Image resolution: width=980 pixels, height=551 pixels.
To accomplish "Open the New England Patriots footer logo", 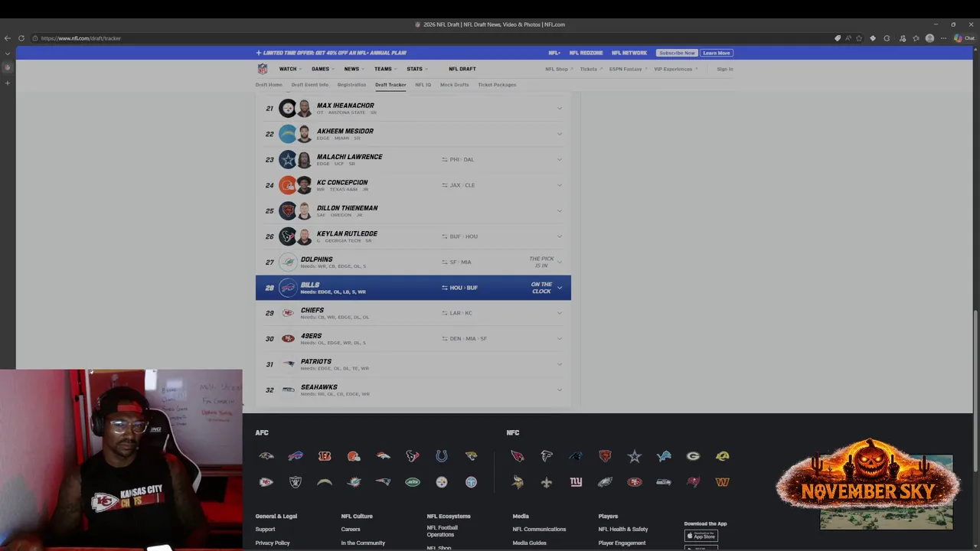I will [x=383, y=482].
